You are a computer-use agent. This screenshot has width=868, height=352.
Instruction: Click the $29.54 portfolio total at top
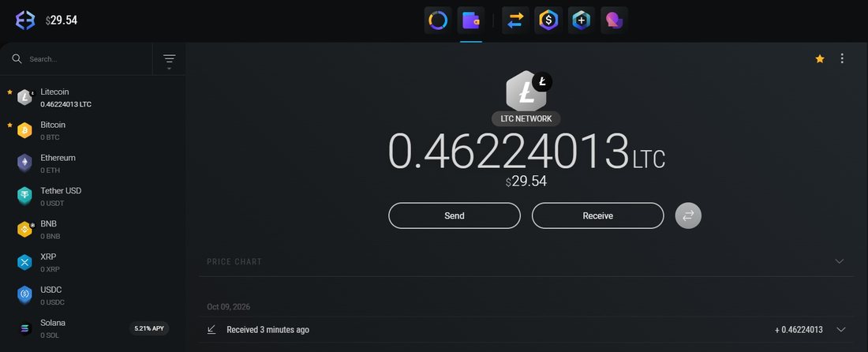62,21
